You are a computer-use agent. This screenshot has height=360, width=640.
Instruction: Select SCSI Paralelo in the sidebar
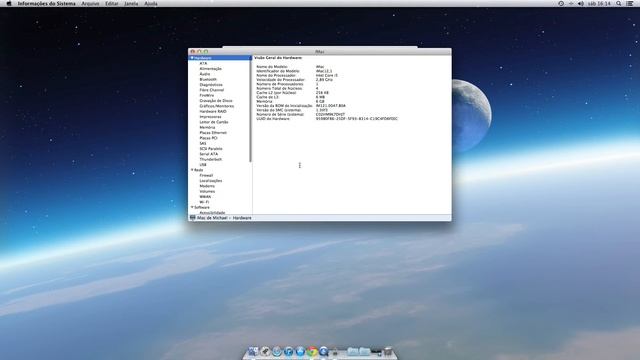click(211, 149)
